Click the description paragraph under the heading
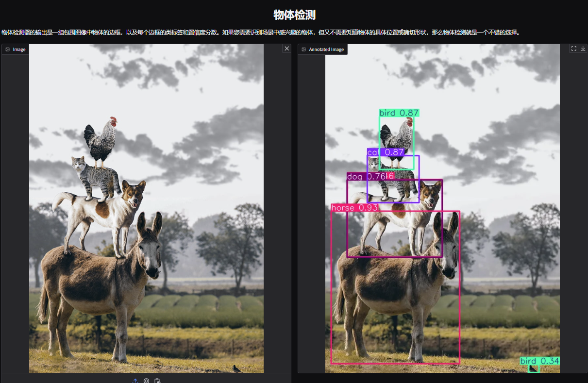The width and height of the screenshot is (588, 383). point(262,33)
